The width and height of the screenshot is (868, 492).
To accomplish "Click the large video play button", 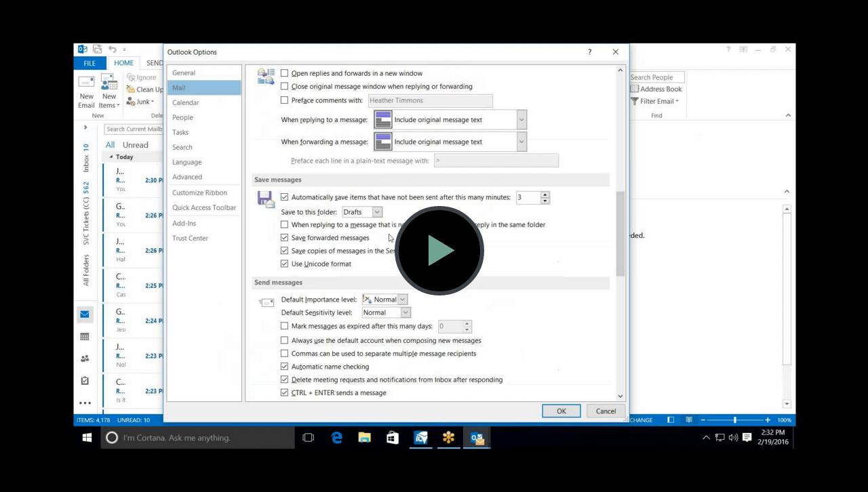I will point(439,251).
